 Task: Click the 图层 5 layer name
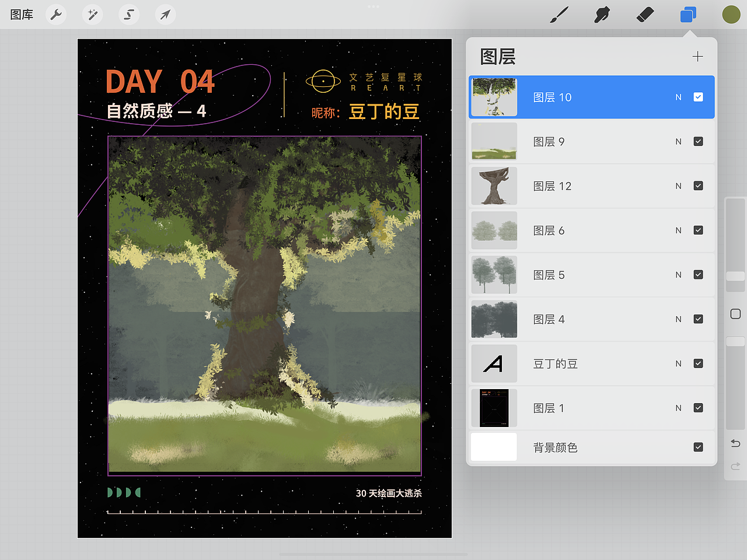point(549,275)
